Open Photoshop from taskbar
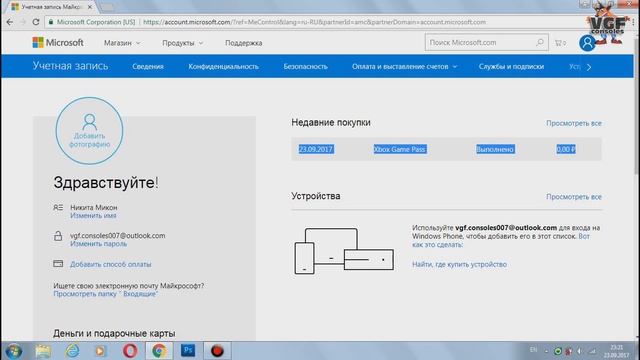Screen dimensions: 640x360 click(x=188, y=350)
